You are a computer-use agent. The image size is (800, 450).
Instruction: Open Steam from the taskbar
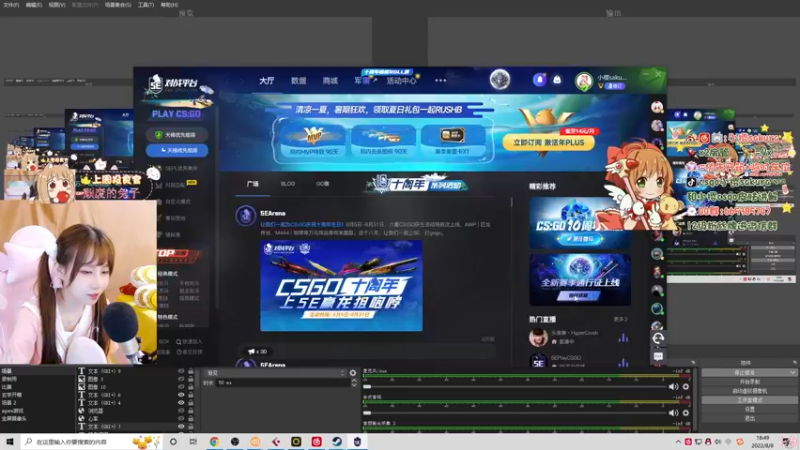tap(337, 441)
